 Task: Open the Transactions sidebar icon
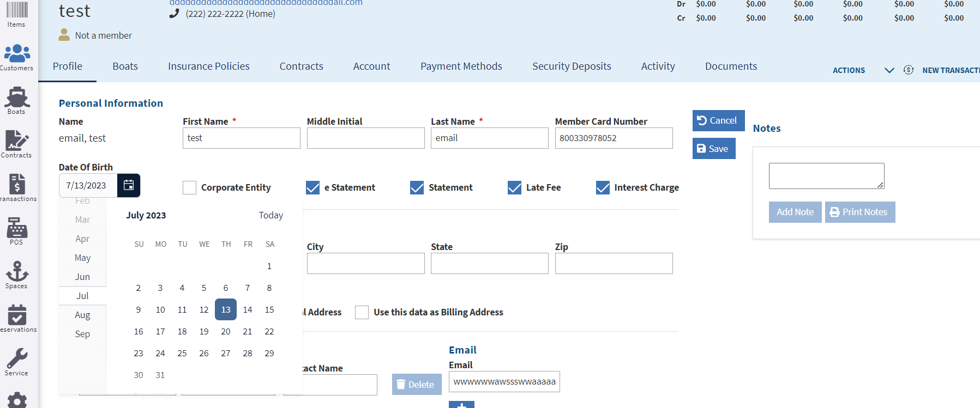coord(17,187)
